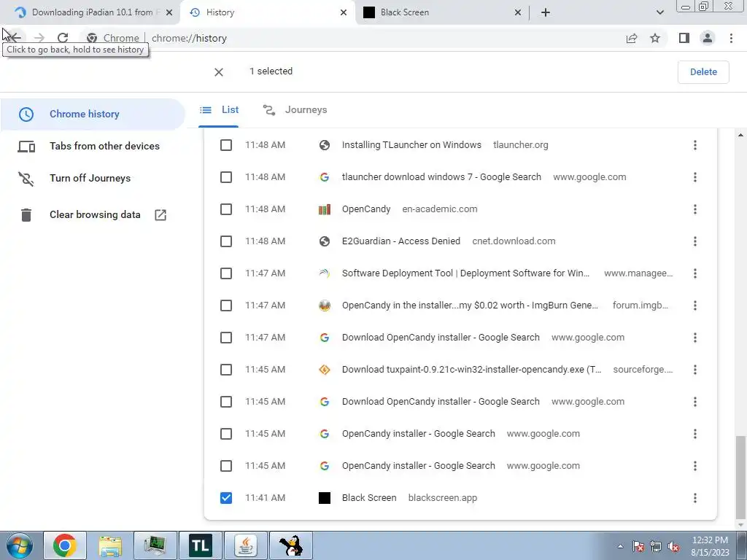
Task: Close the Black Screen tab
Action: coord(518,12)
